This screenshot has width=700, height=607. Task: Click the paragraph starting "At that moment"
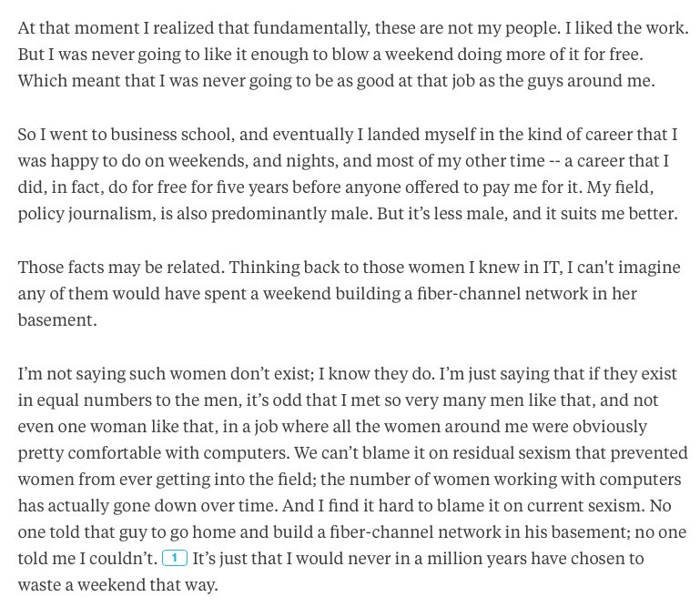(349, 54)
